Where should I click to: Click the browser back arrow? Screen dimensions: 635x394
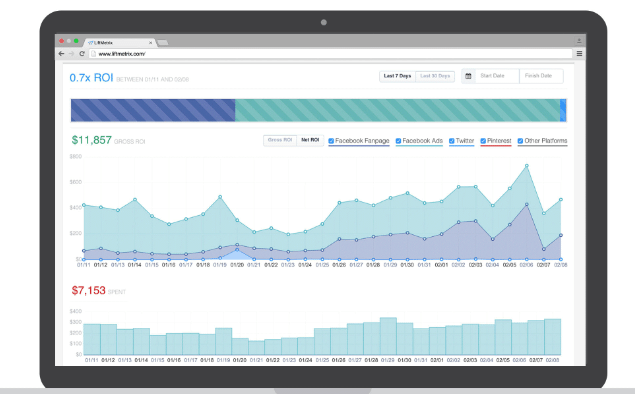click(x=62, y=53)
